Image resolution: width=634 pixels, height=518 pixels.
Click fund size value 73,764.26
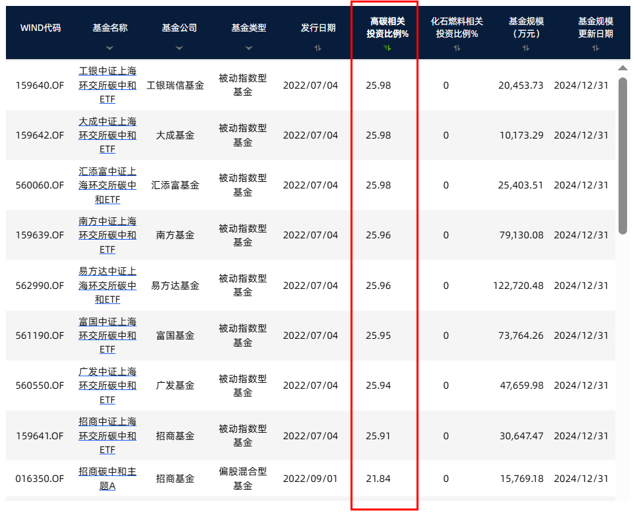(x=521, y=336)
